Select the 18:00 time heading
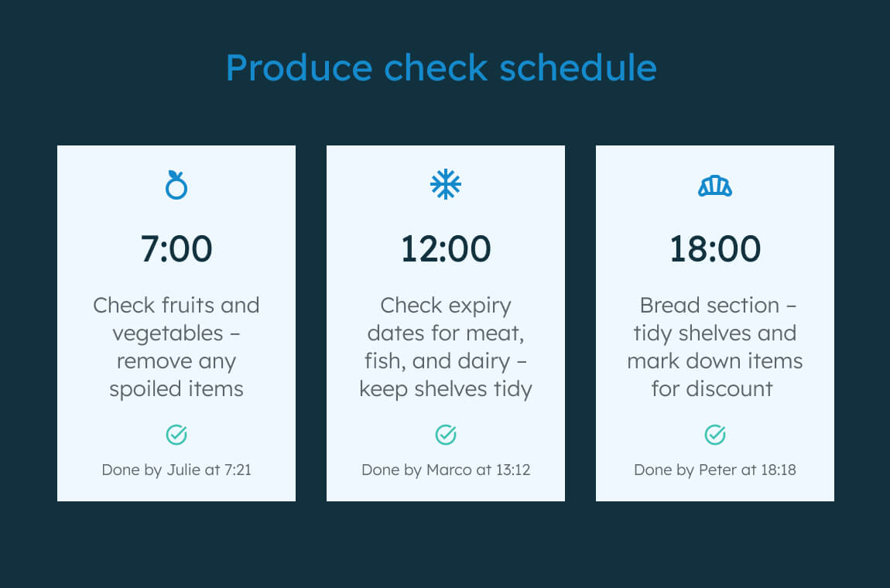890x588 pixels. tap(715, 249)
